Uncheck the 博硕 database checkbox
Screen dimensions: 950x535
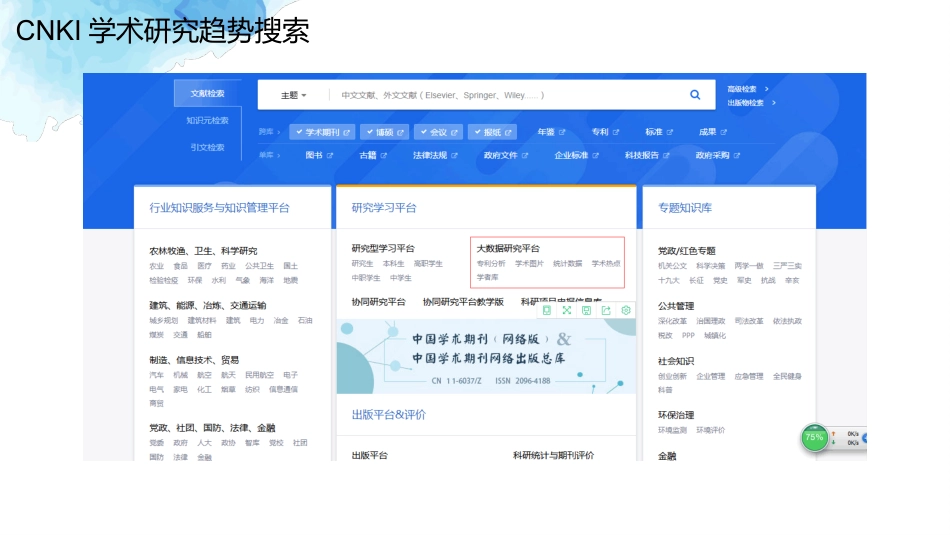click(x=370, y=131)
